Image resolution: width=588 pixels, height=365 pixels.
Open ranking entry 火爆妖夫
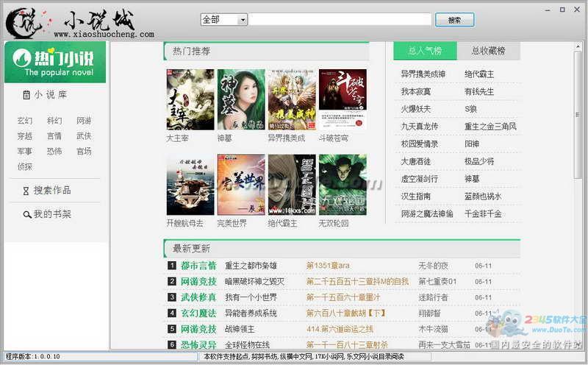(x=416, y=109)
